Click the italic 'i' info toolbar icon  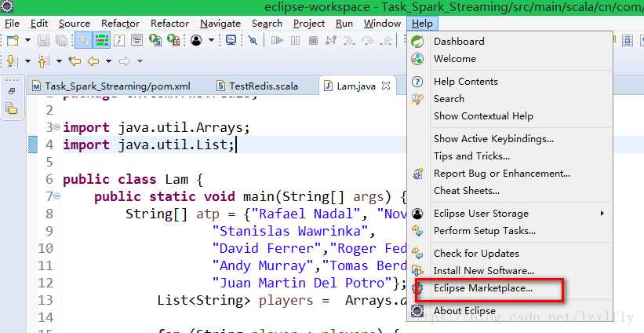119,40
